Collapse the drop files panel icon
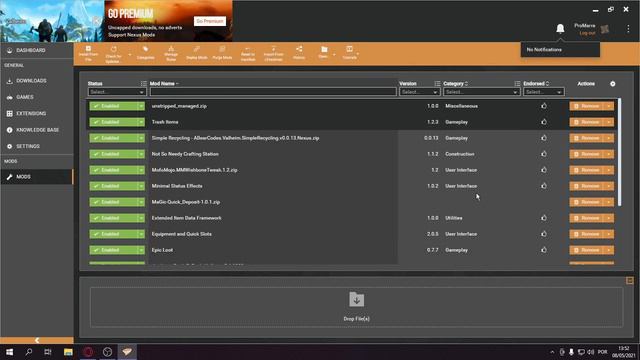640x360 pixels. 630,280
